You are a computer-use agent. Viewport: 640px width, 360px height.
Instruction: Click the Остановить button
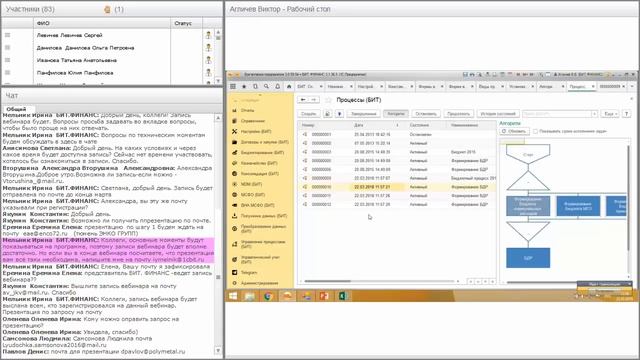tap(426, 114)
